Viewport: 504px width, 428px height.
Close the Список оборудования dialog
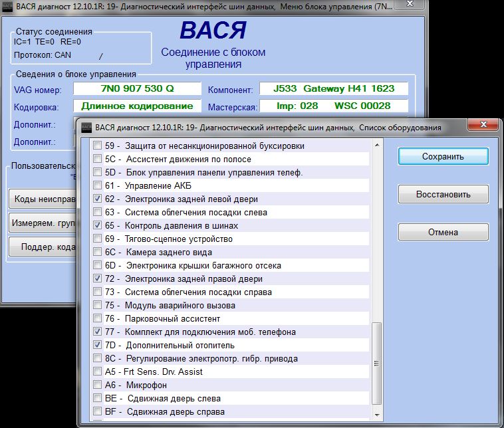click(x=483, y=124)
